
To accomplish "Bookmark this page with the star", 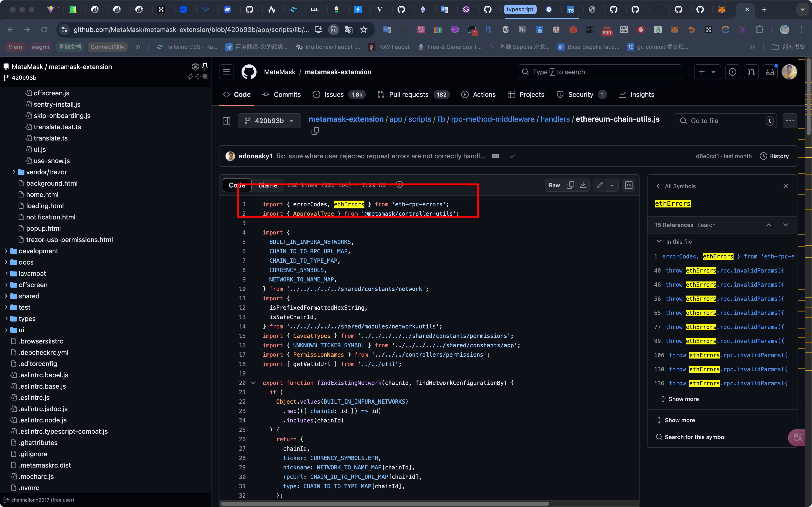I will 364,30.
